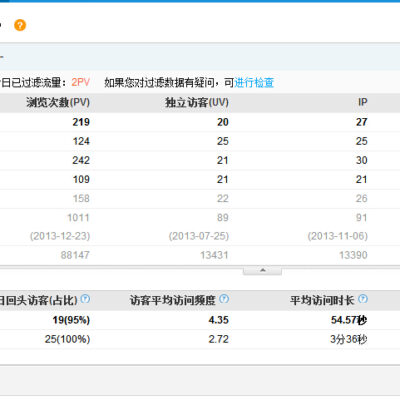
Task: Click help icon beside 回头访客(占比)
Action: pyautogui.click(x=86, y=299)
